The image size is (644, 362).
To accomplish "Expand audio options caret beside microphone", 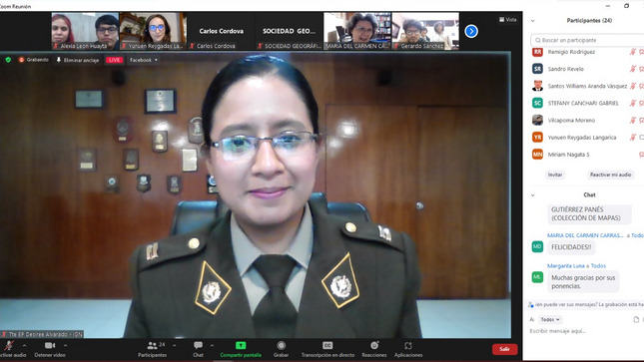I will (x=24, y=346).
